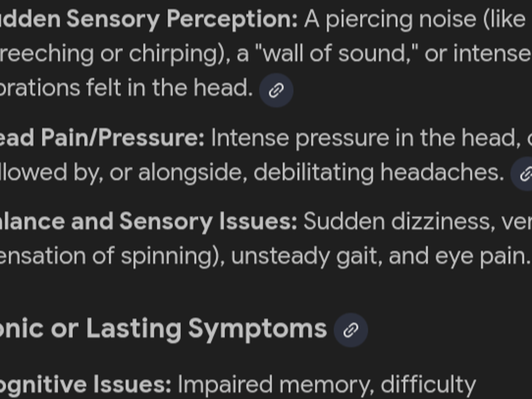Click link icon after "felt in the head."
The height and width of the screenshot is (399, 532).
point(276,90)
